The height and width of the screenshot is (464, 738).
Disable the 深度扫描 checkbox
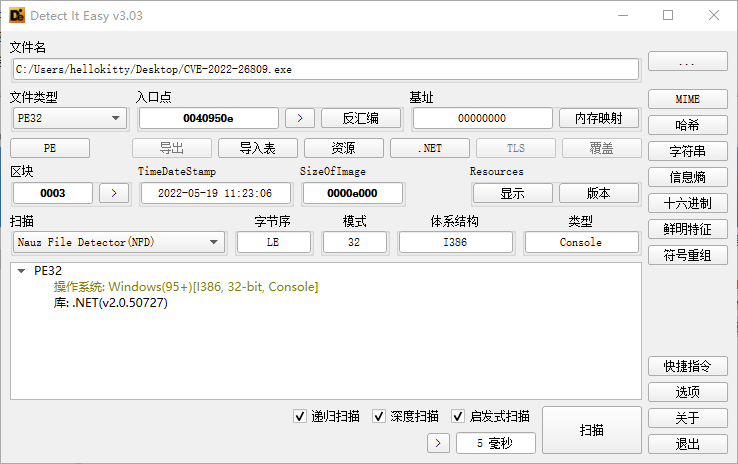pos(380,416)
